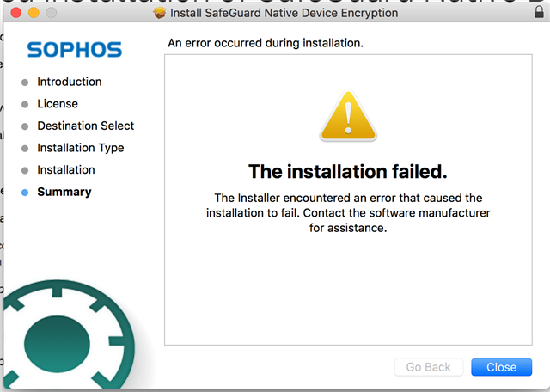Click 'An error occurred during installation.' text

point(266,43)
